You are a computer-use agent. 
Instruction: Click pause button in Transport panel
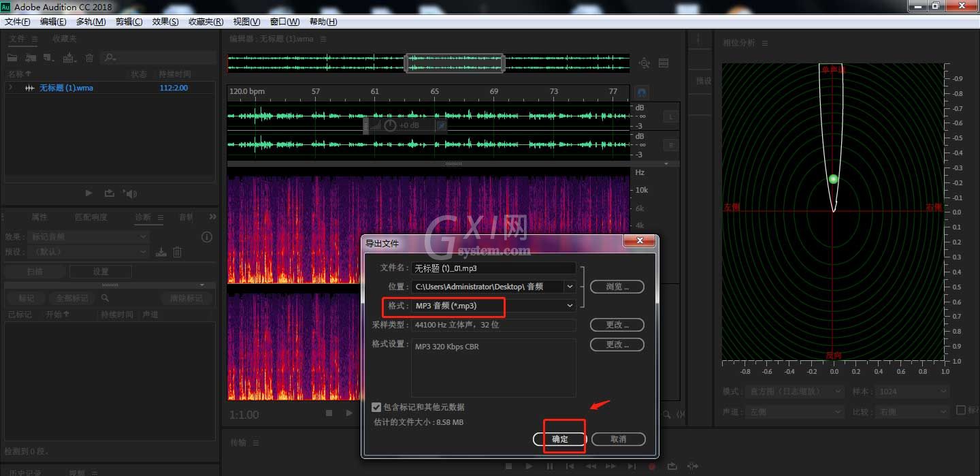[x=549, y=466]
